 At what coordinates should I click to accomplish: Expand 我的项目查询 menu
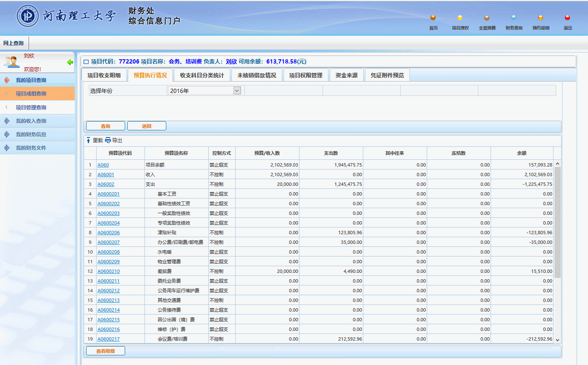[37, 80]
